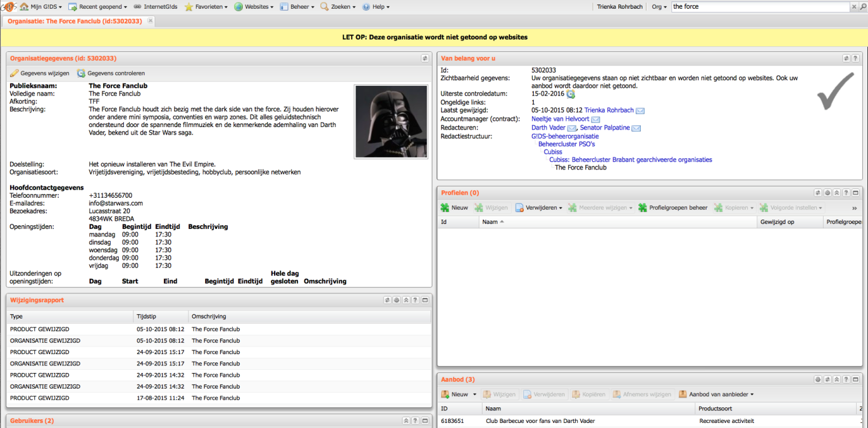This screenshot has height=428, width=868.
Task: Collapse the Wijzigingsrapport panel
Action: tap(406, 300)
